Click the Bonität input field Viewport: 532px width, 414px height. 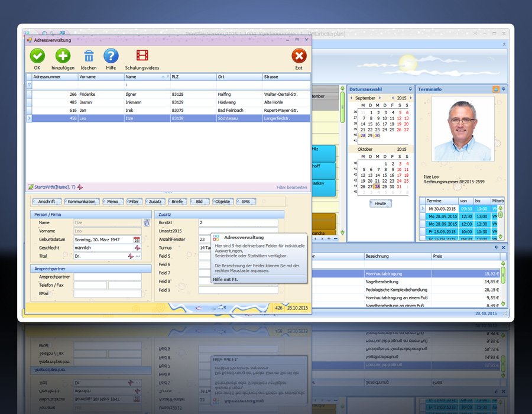[238, 222]
